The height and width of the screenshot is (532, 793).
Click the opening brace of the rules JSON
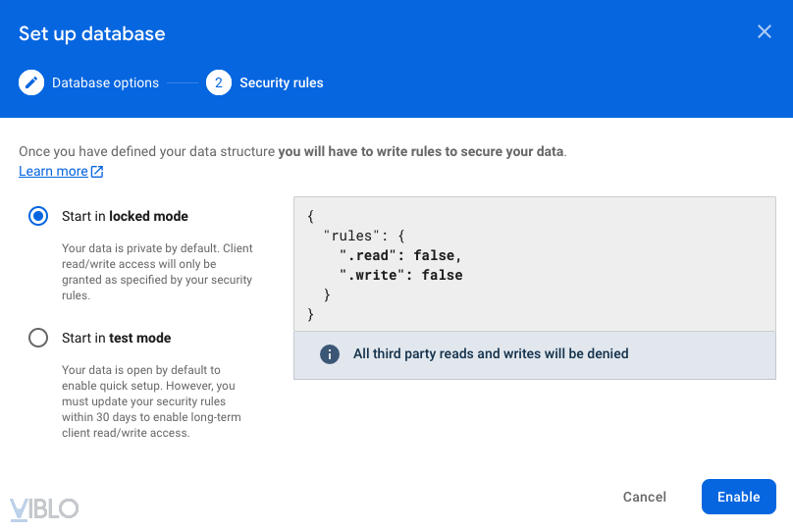(x=311, y=216)
